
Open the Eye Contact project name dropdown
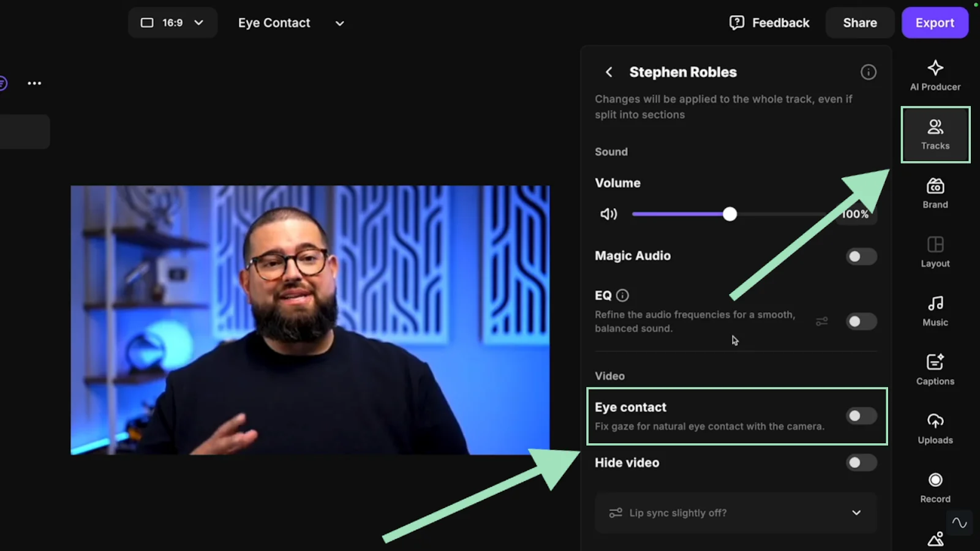coord(339,23)
